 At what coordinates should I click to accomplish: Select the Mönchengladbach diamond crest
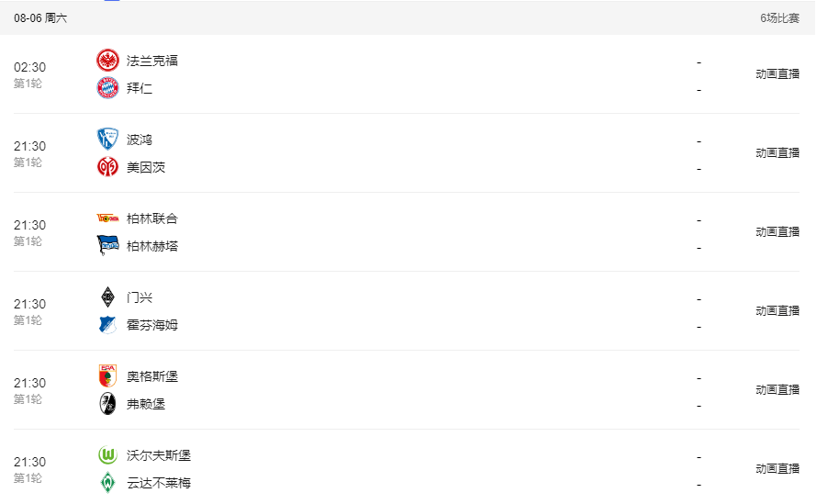click(107, 297)
